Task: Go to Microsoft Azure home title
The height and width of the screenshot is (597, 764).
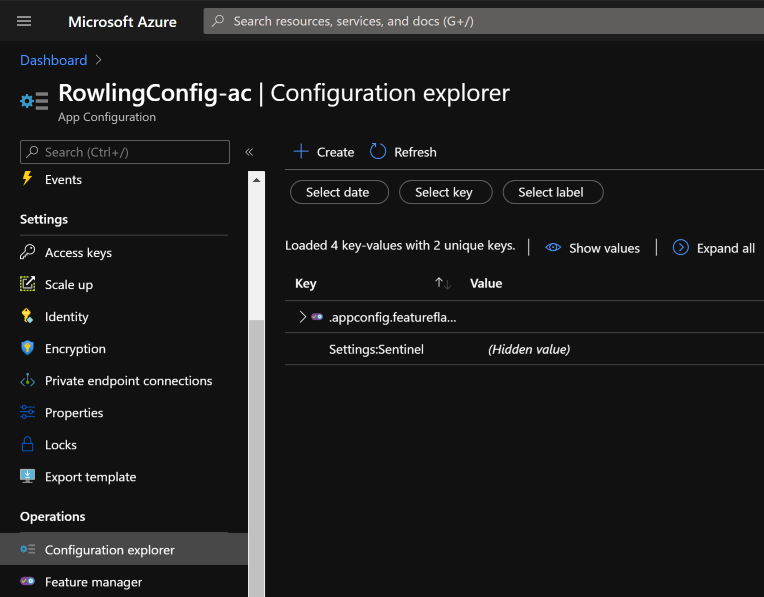Action: click(122, 21)
